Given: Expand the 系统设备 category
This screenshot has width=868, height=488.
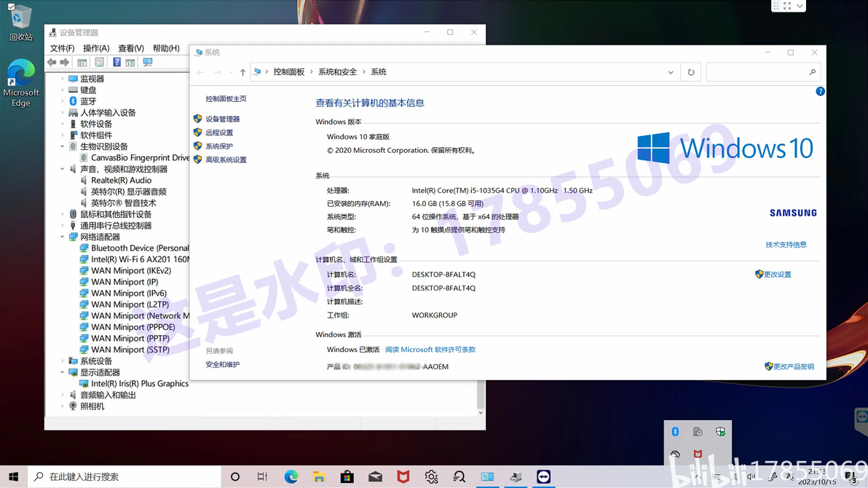Looking at the screenshot, I should click(63, 361).
